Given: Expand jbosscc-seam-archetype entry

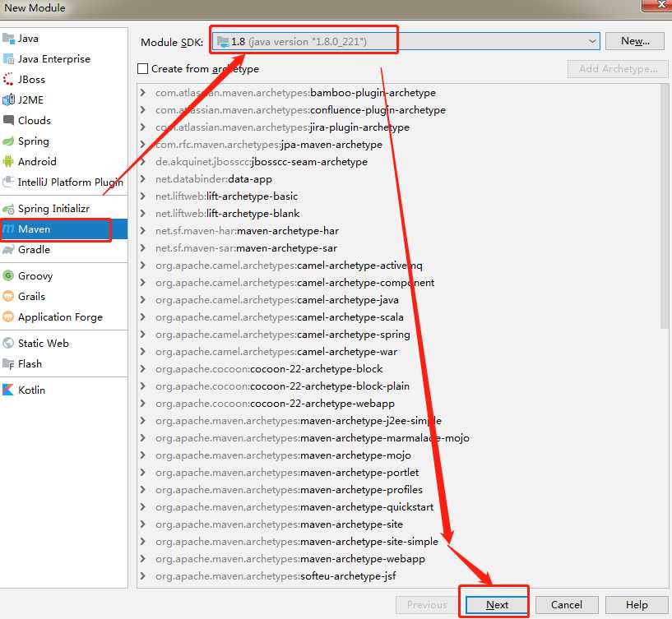Looking at the screenshot, I should 143,162.
